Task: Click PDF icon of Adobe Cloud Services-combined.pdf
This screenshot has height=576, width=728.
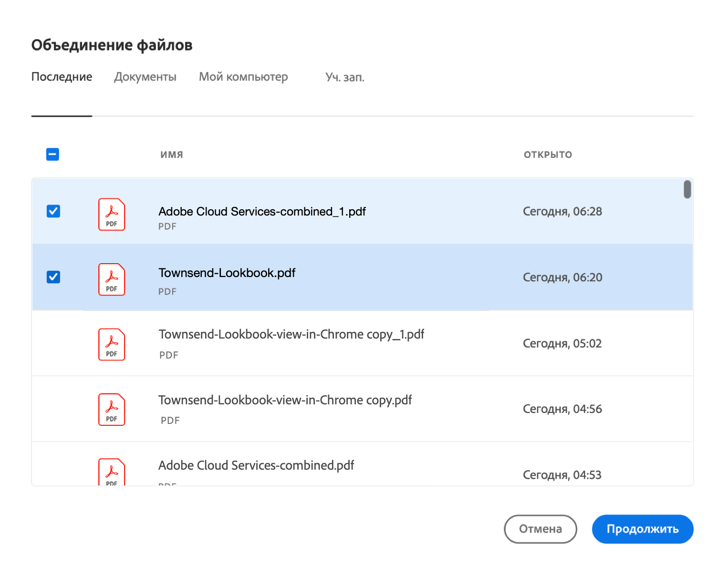Action: coord(112,472)
